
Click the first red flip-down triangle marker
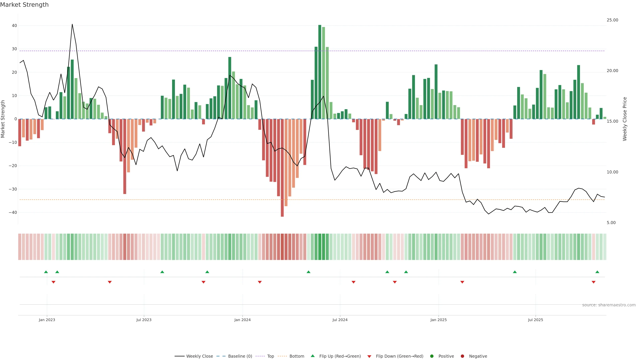53,282
